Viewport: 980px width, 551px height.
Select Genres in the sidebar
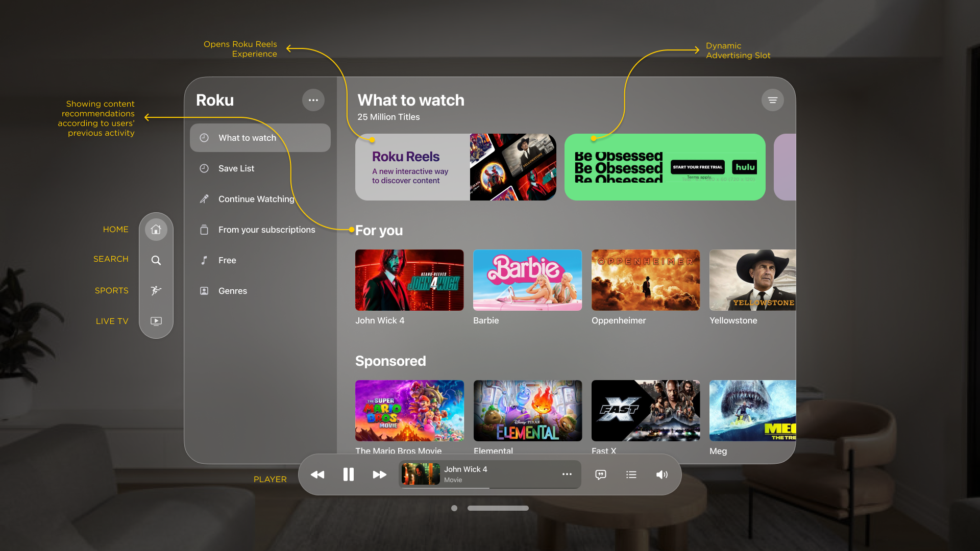(x=233, y=291)
